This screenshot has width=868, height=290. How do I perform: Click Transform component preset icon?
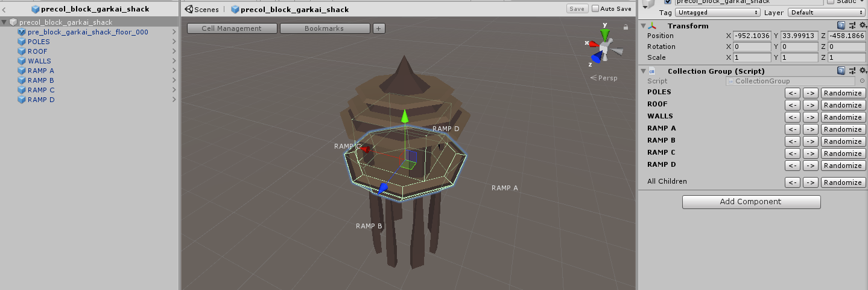coord(852,25)
